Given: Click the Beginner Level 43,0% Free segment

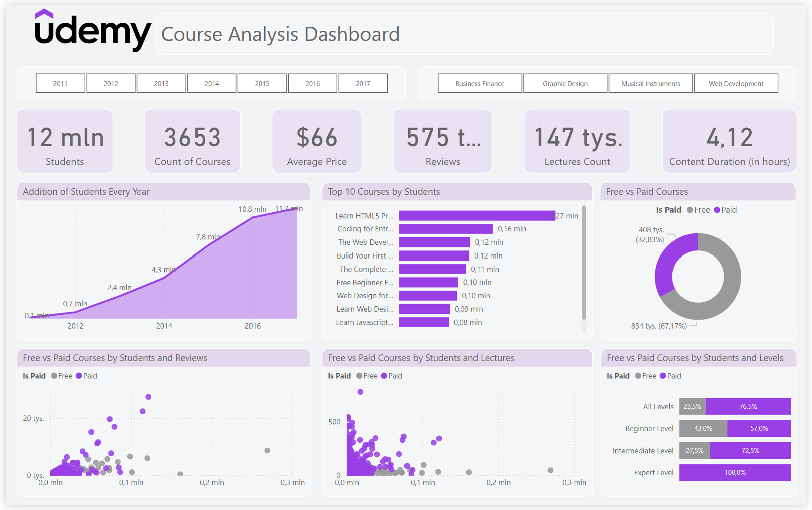Looking at the screenshot, I should point(703,428).
